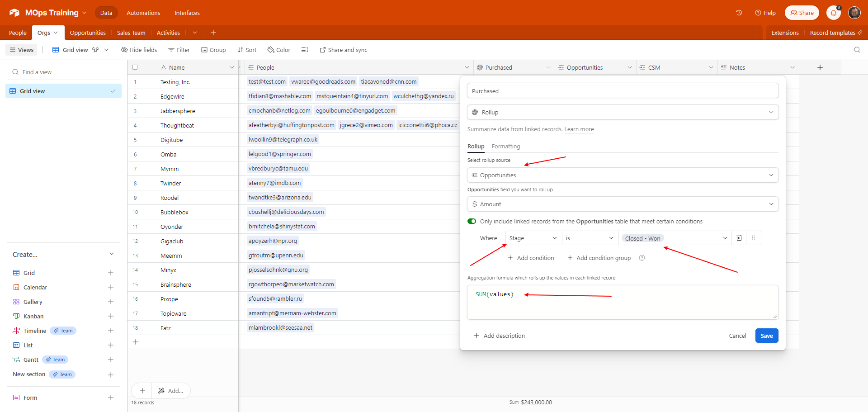Click the plus to add a field
Image resolution: width=868 pixels, height=412 pixels.
tap(820, 67)
